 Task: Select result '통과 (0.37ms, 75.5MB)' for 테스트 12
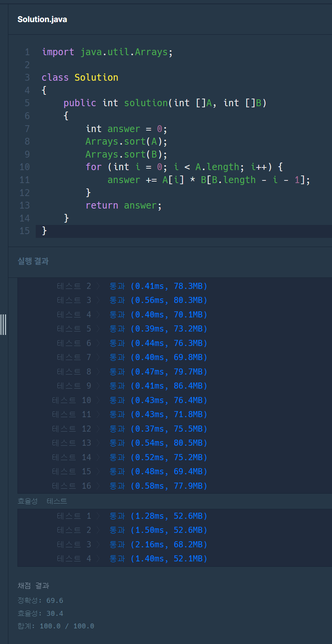pos(158,429)
